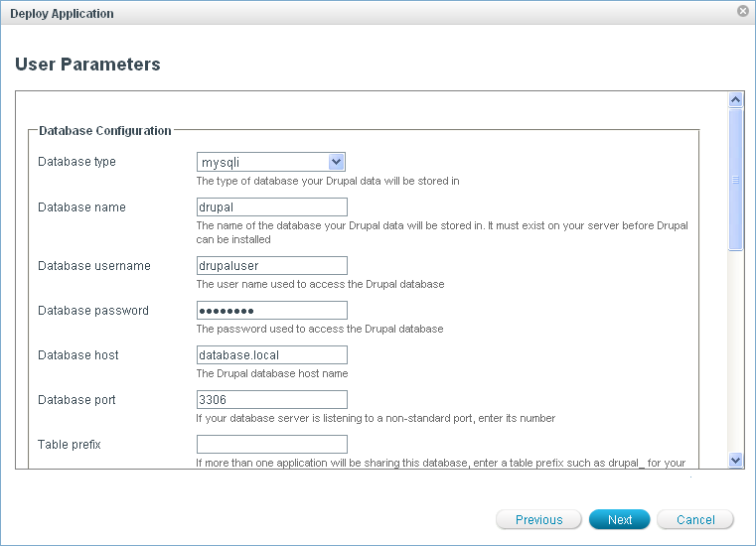This screenshot has width=756, height=546.
Task: Click the Table prefix label
Action: [x=70, y=445]
